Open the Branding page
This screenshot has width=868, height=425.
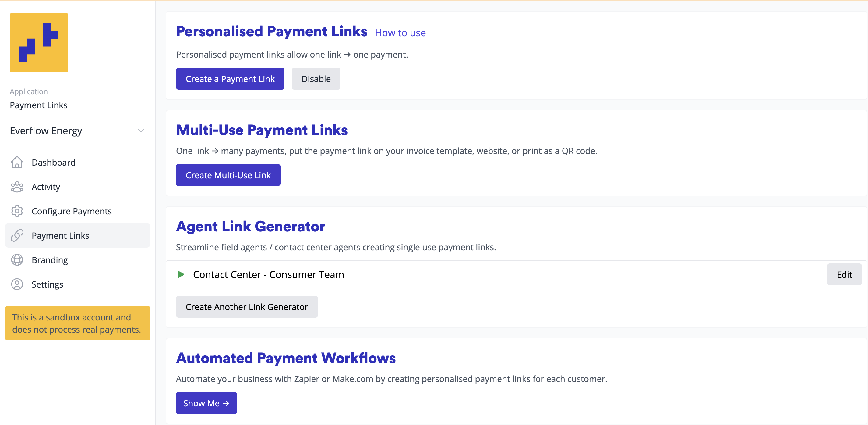[x=50, y=260]
